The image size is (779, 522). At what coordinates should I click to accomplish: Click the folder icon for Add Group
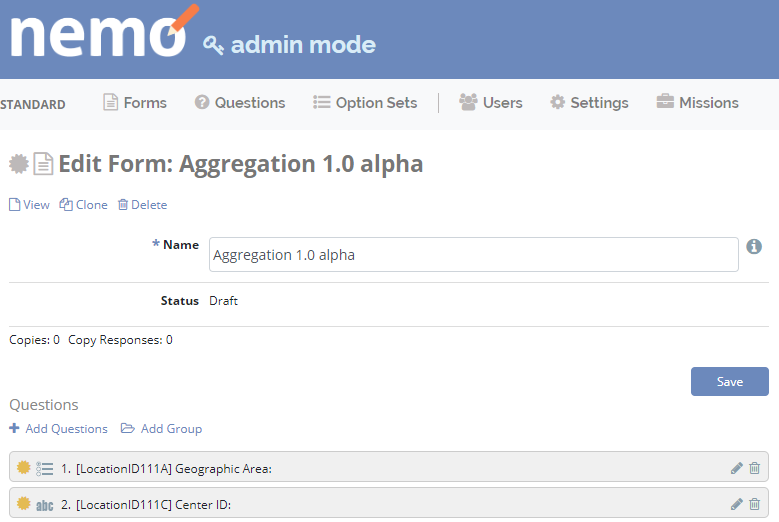(128, 428)
